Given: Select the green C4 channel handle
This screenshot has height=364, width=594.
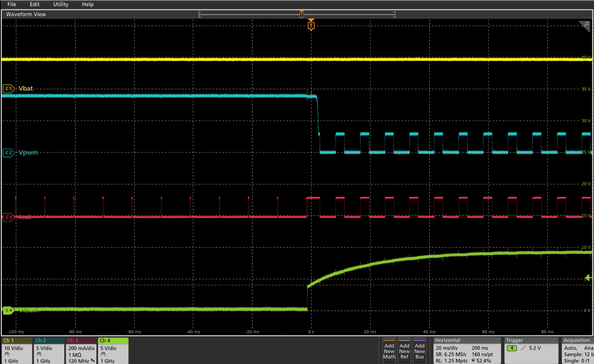Looking at the screenshot, I should [x=9, y=310].
